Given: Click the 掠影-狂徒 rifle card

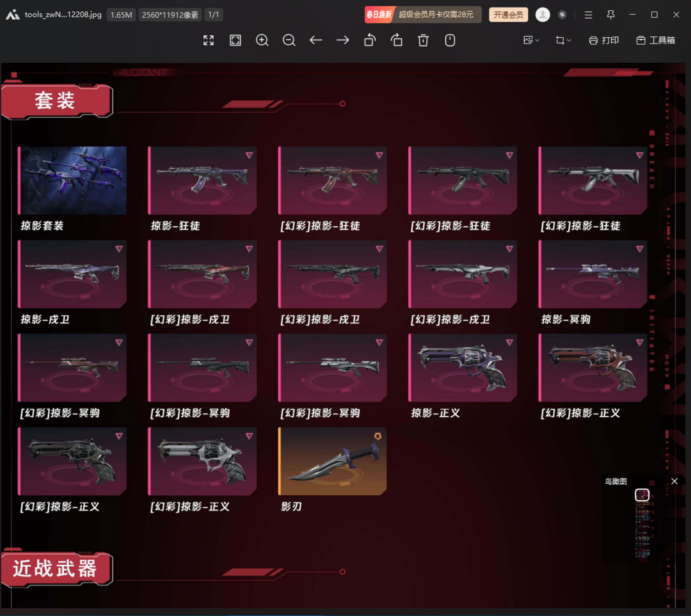Looking at the screenshot, I should point(202,180).
